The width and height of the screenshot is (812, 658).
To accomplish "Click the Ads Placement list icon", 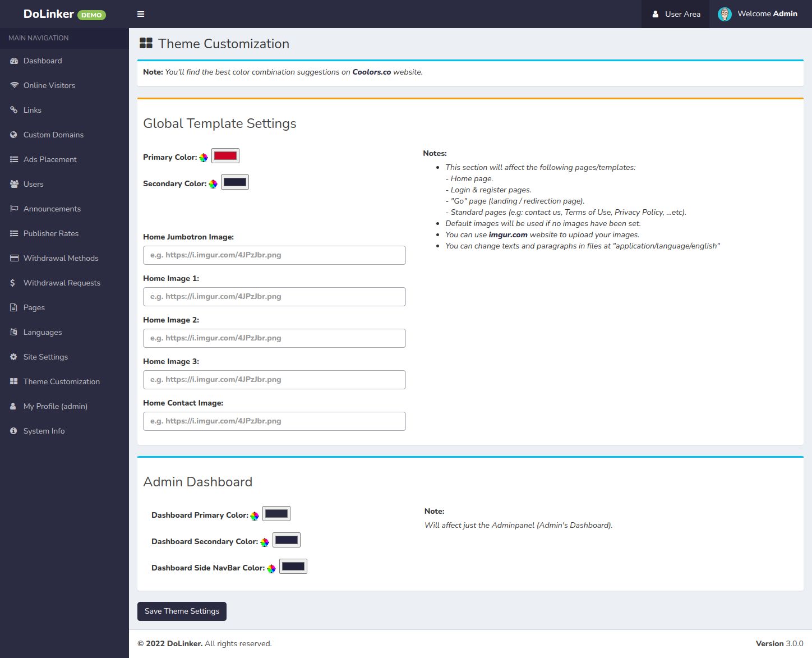I will pyautogui.click(x=14, y=159).
